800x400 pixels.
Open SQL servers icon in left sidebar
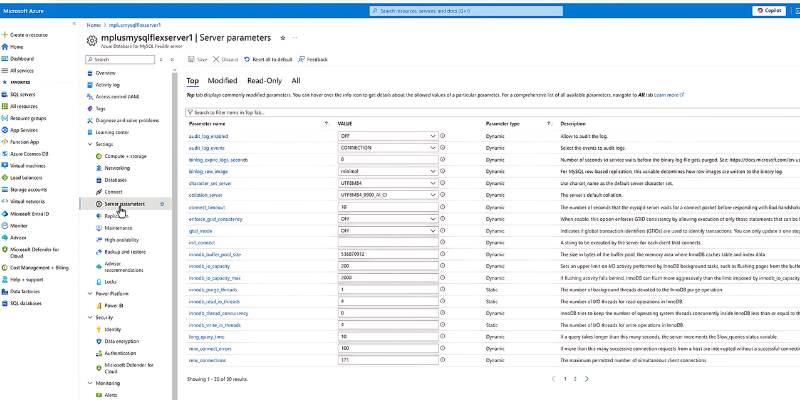click(x=5, y=94)
